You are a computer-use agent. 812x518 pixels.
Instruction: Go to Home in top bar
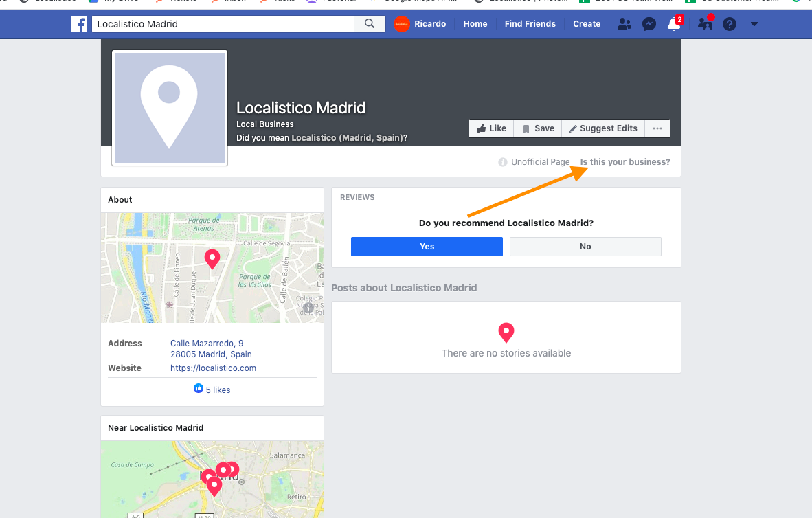tap(475, 24)
